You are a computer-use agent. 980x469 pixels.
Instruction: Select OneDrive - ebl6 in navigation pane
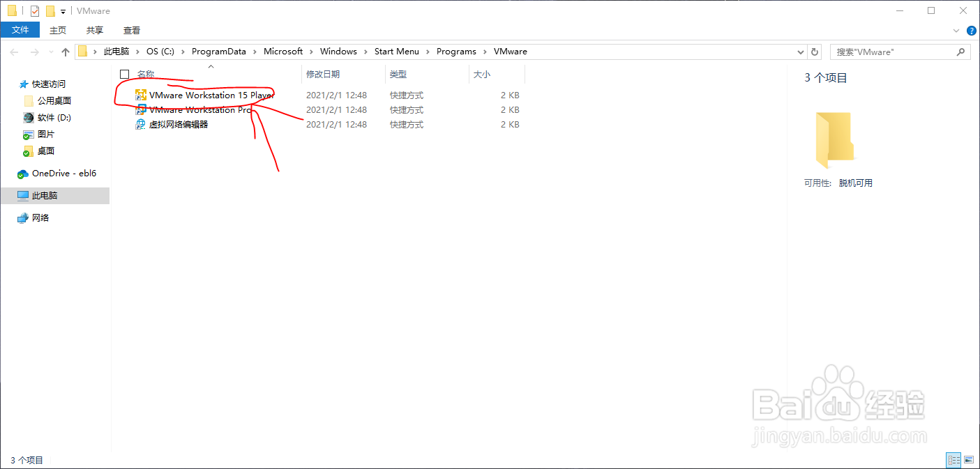click(64, 174)
